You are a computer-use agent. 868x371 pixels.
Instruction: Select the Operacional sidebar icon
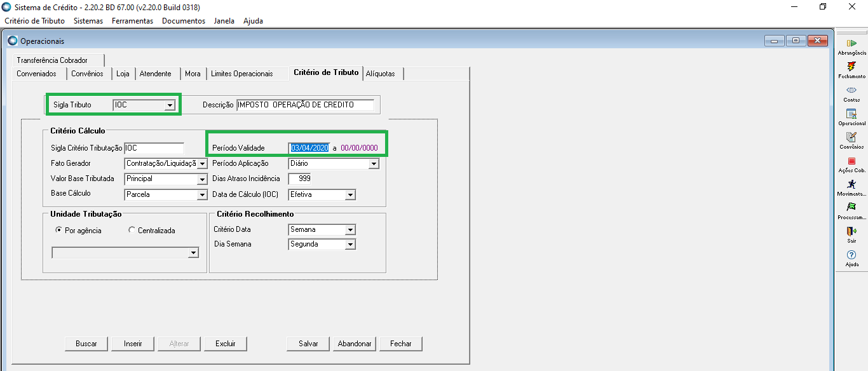(x=851, y=114)
